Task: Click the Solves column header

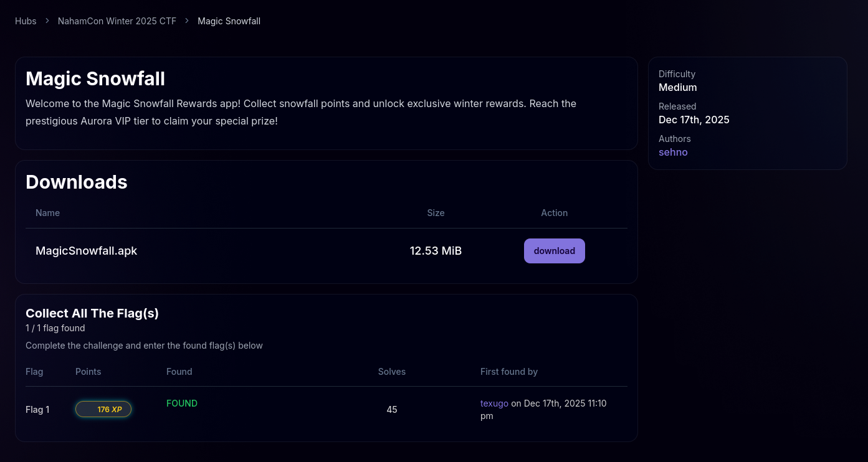Action: tap(391, 372)
